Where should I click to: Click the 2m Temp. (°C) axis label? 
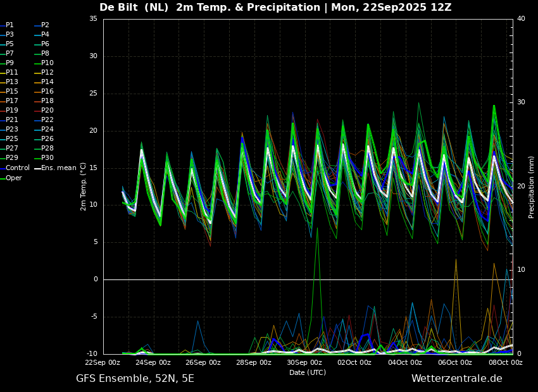(84, 186)
